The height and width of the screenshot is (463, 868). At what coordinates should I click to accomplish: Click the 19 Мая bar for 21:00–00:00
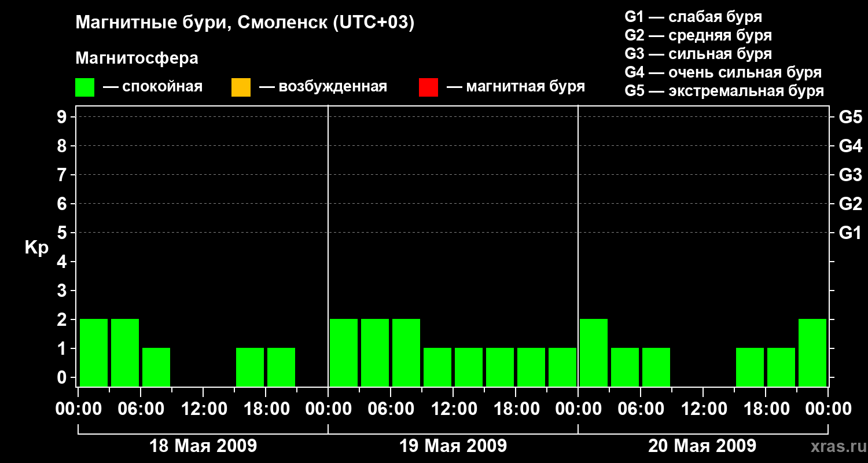click(x=562, y=367)
